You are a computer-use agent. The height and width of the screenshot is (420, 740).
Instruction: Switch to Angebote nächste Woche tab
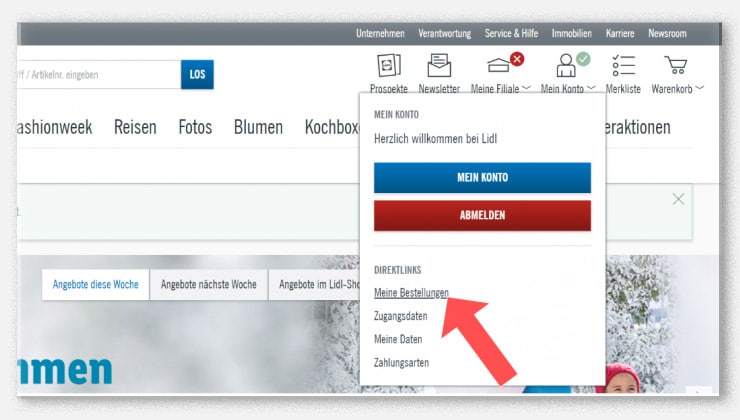click(x=208, y=285)
